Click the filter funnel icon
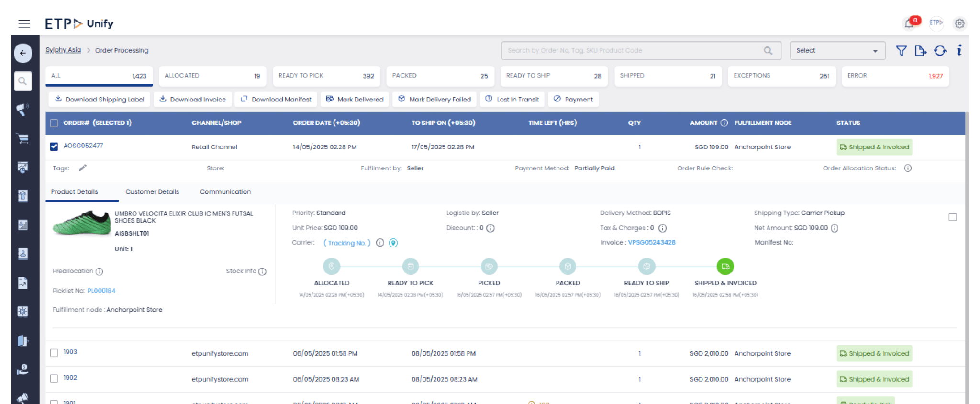Image resolution: width=980 pixels, height=404 pixels. pyautogui.click(x=901, y=51)
